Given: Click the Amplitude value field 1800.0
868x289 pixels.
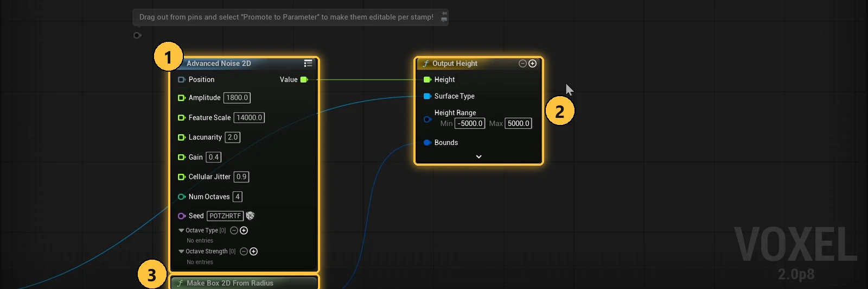Looking at the screenshot, I should (237, 98).
